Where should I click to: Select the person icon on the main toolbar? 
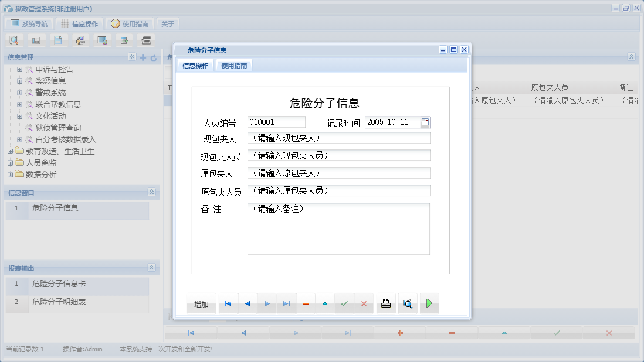point(80,40)
